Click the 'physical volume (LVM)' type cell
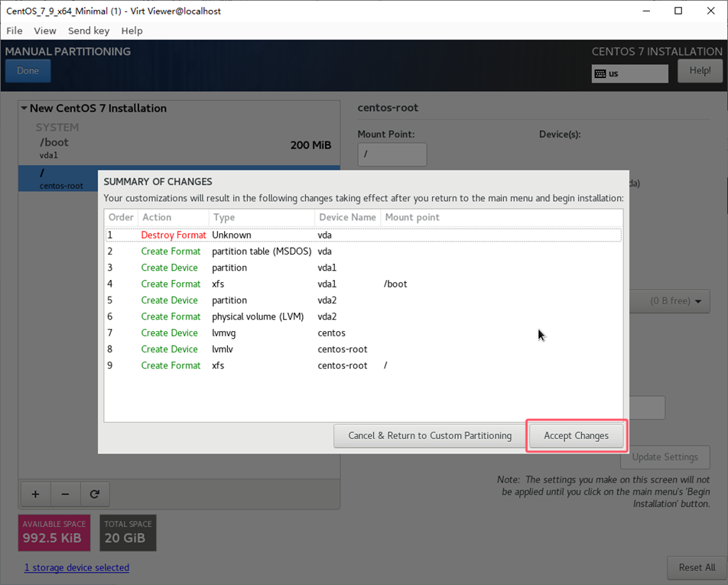 [x=258, y=316]
